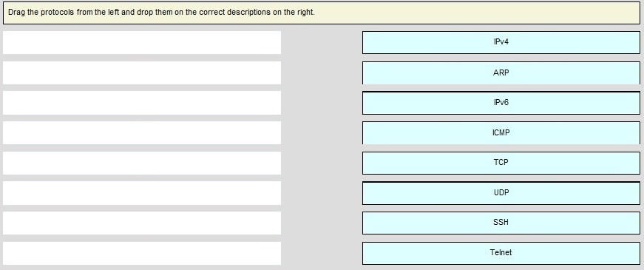Click the word "protocols" in instruction text
The height and width of the screenshot is (270, 644).
point(58,13)
